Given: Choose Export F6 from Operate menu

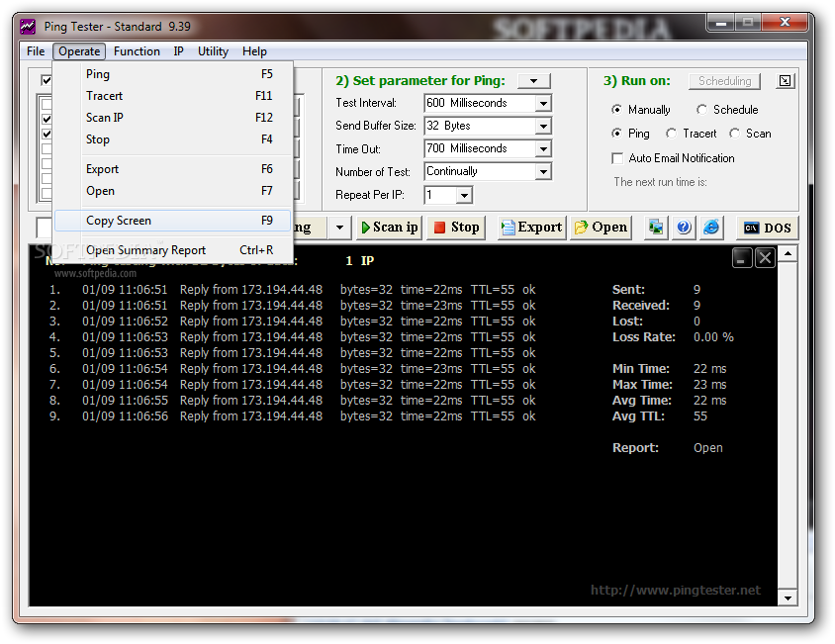Looking at the screenshot, I should 173,169.
